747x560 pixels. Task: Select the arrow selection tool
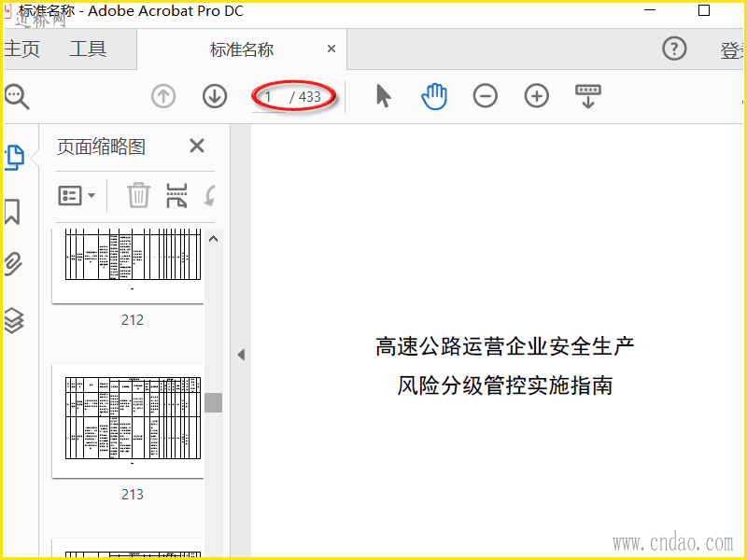coord(384,96)
